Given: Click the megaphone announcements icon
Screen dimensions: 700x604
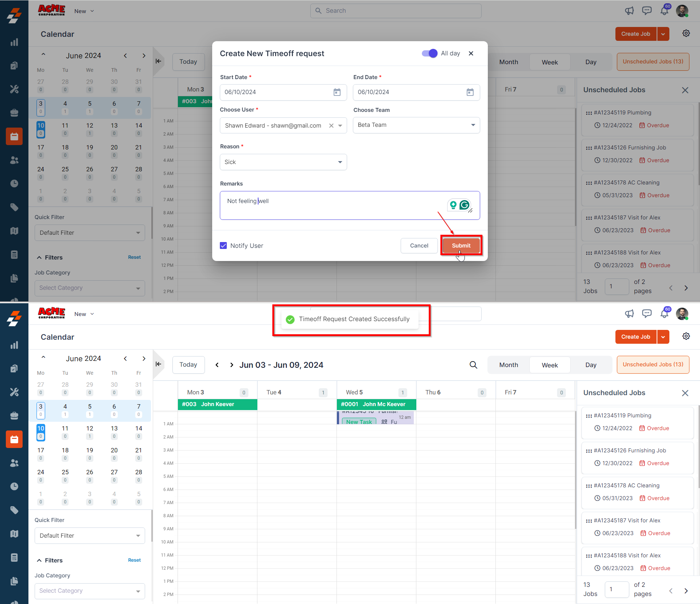Looking at the screenshot, I should pyautogui.click(x=629, y=314).
